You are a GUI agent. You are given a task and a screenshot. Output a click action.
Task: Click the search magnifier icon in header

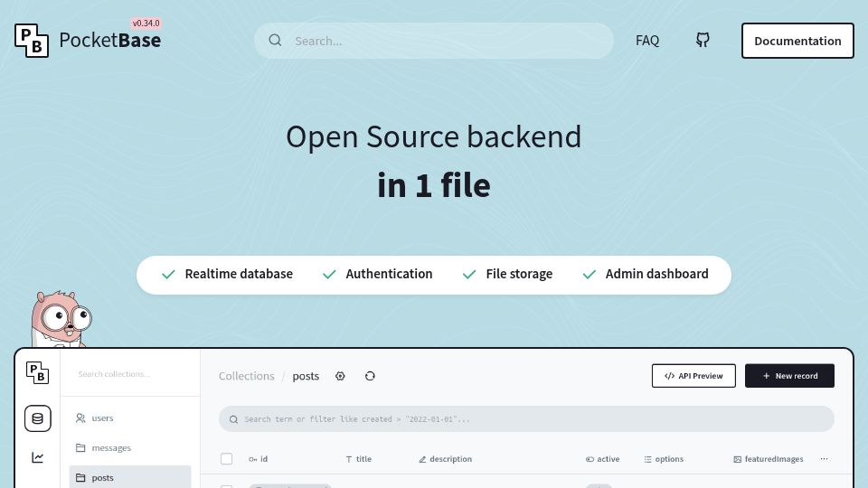275,41
